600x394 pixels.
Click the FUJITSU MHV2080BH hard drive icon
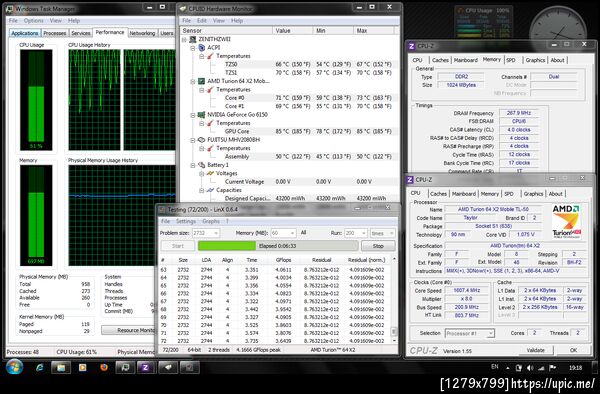tap(201, 140)
